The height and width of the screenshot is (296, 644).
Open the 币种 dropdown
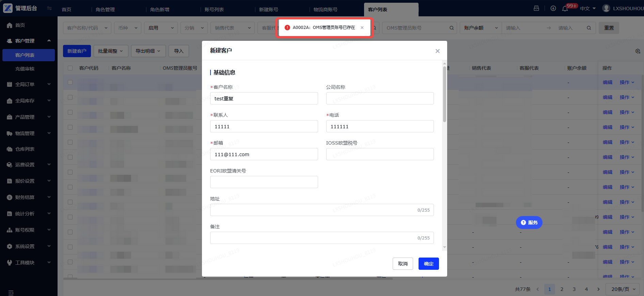pyautogui.click(x=128, y=28)
